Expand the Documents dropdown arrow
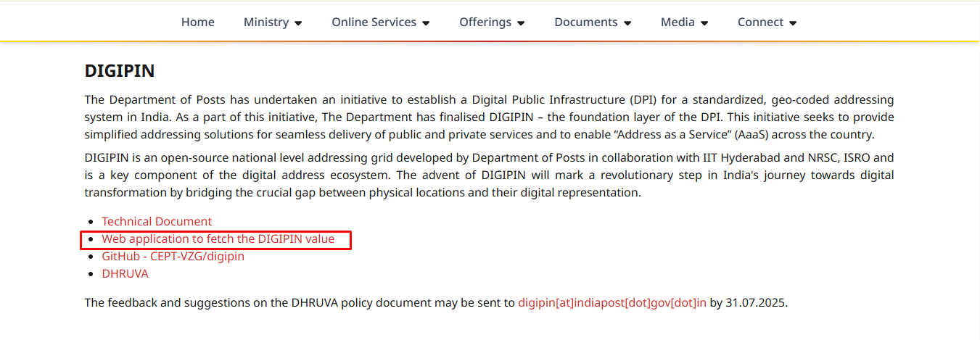Screen dimensions: 980x340 [x=627, y=23]
